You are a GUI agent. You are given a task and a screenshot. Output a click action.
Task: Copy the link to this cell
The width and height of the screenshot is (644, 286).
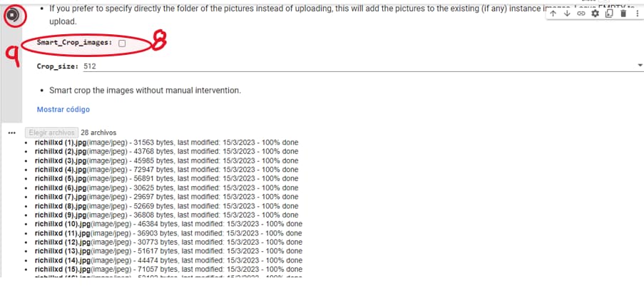(x=580, y=14)
